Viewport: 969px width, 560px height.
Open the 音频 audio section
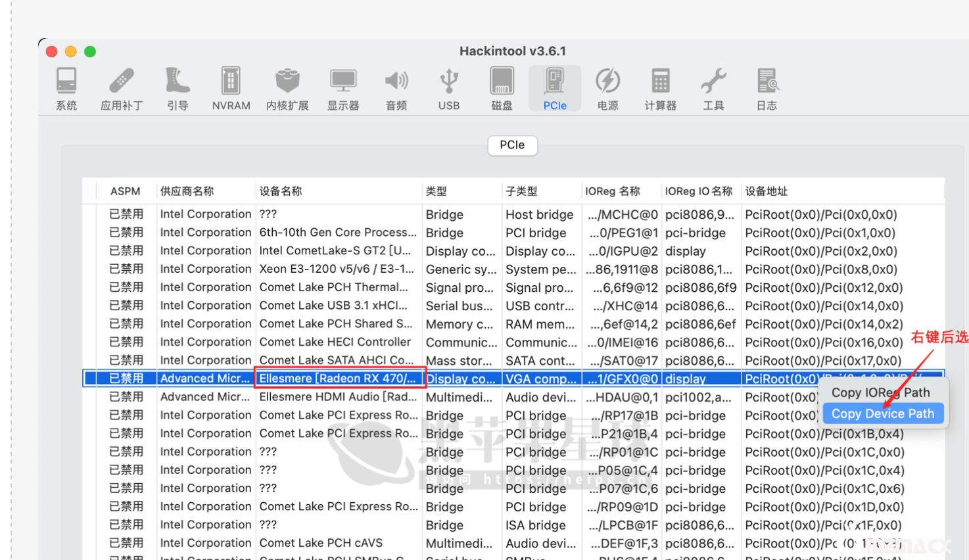(396, 89)
